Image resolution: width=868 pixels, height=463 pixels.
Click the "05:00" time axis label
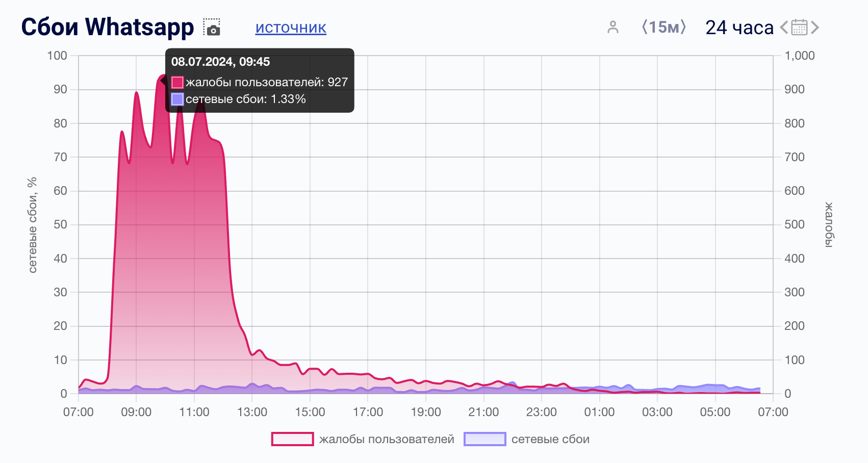715,412
